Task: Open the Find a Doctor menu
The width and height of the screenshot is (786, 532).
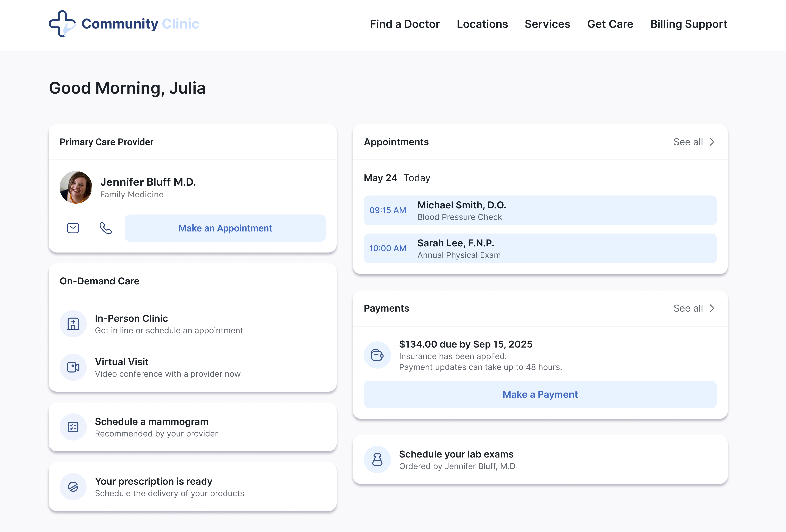Action: point(405,24)
